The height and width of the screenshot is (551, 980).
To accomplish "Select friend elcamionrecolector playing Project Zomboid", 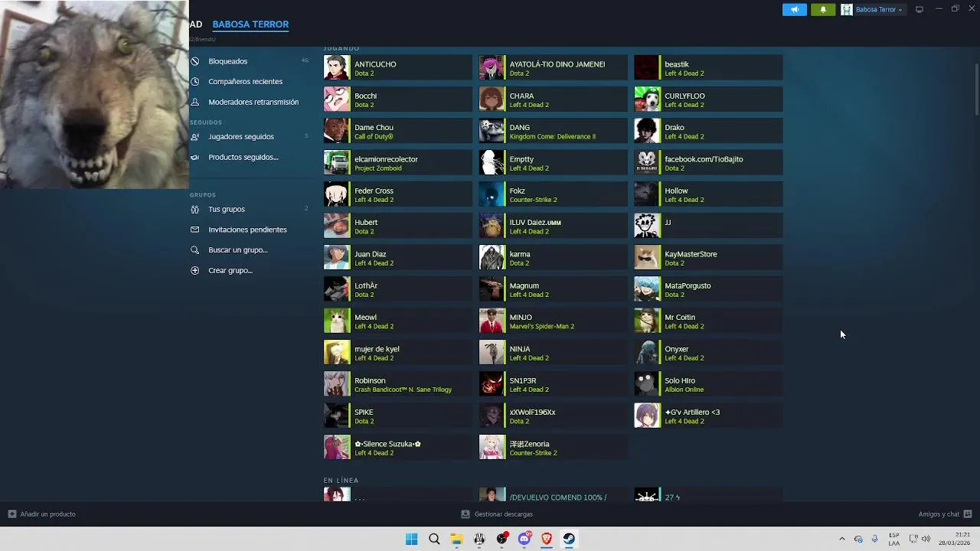I will [398, 162].
